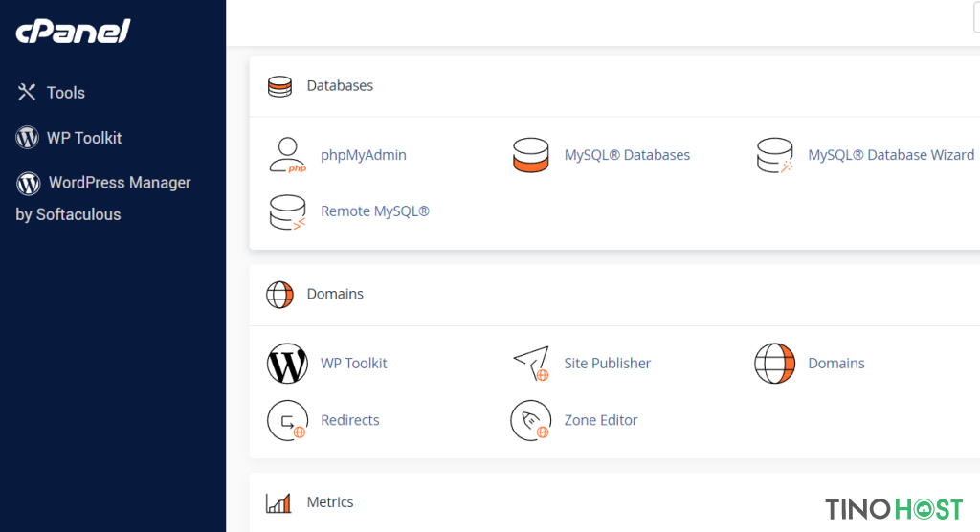Click the MySQL Databases cylinder icon

coord(530,155)
